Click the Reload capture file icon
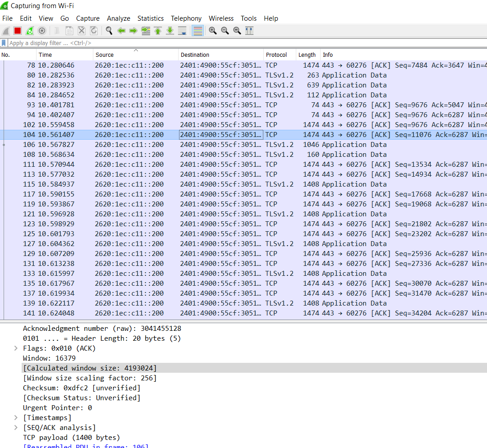 93,31
